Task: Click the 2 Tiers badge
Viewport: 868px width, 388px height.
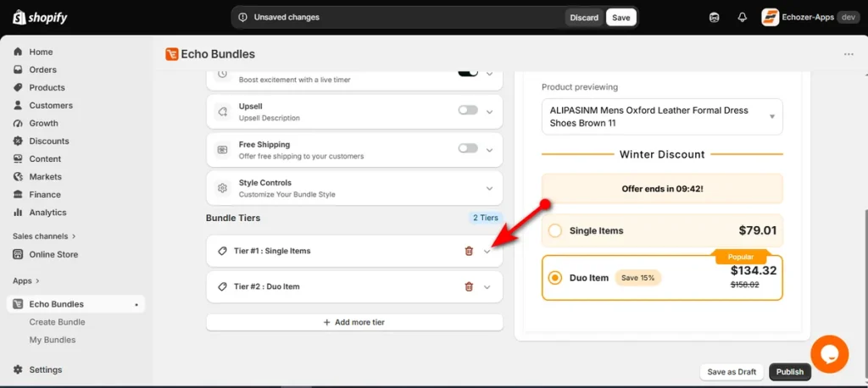Action: pos(485,218)
